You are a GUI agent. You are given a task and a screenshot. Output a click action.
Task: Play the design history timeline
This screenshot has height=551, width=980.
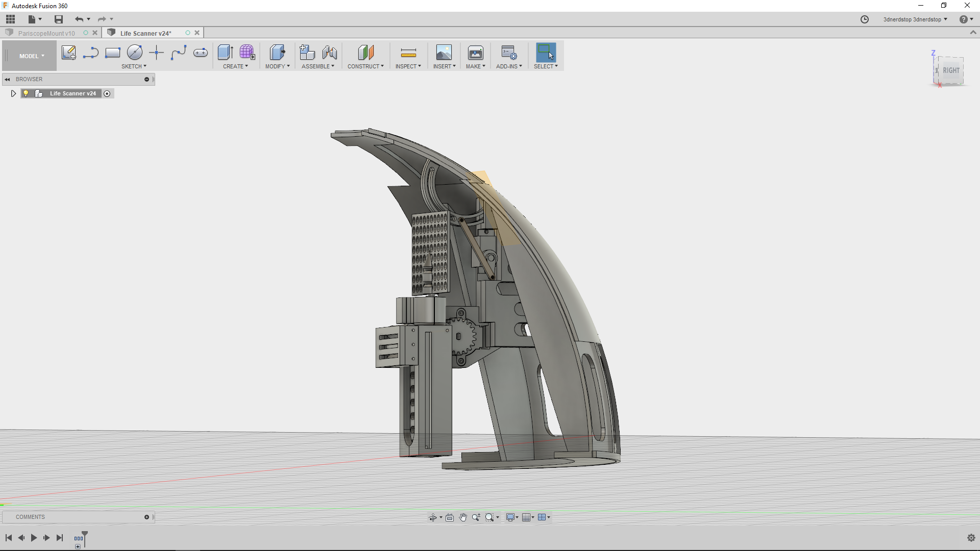(34, 538)
